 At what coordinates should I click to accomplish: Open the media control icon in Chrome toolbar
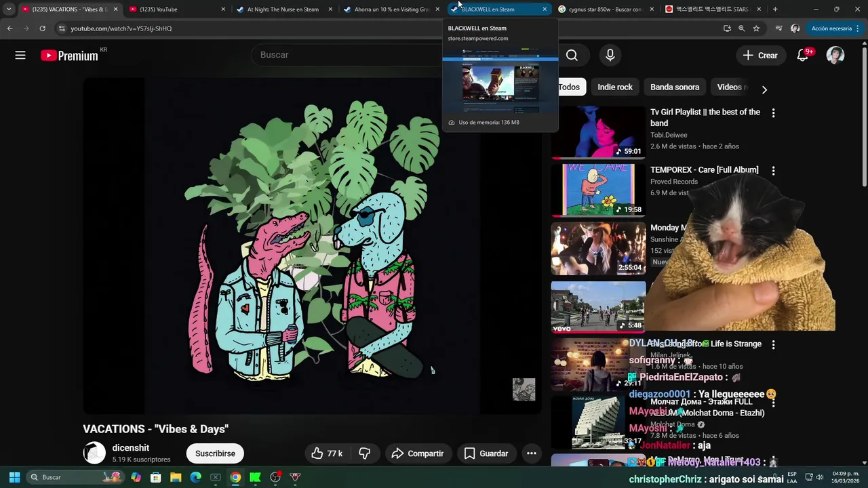point(778,28)
